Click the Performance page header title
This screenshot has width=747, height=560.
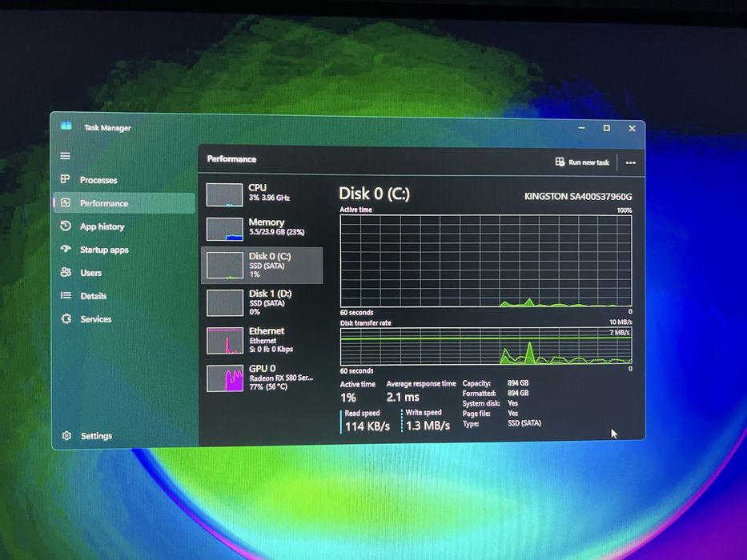click(x=231, y=159)
